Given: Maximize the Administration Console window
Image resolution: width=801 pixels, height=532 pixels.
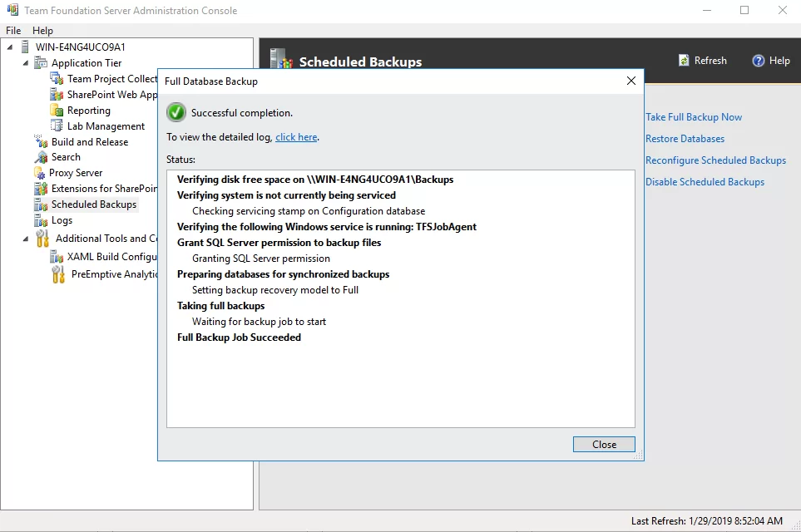Looking at the screenshot, I should tap(744, 10).
